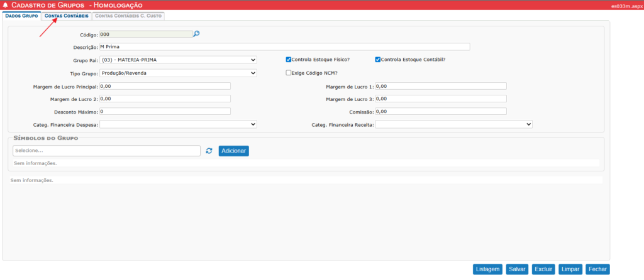Expand Categ. Financeira Receita dropdown
The image size is (644, 280).
point(453,124)
